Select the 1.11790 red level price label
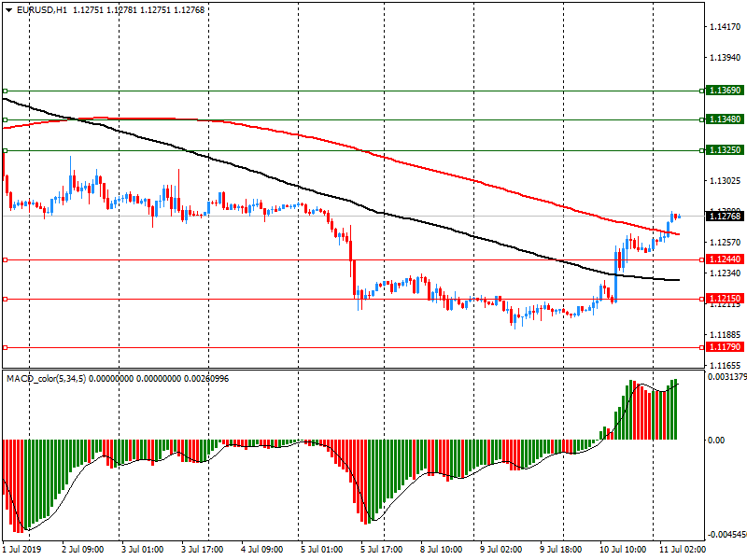This screenshot has width=747, height=560. pos(725,347)
